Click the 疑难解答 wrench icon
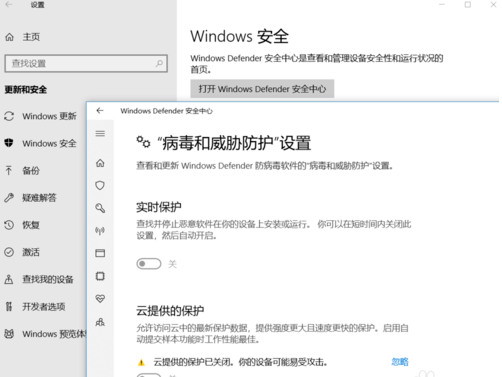This screenshot has width=502, height=377. (x=9, y=198)
